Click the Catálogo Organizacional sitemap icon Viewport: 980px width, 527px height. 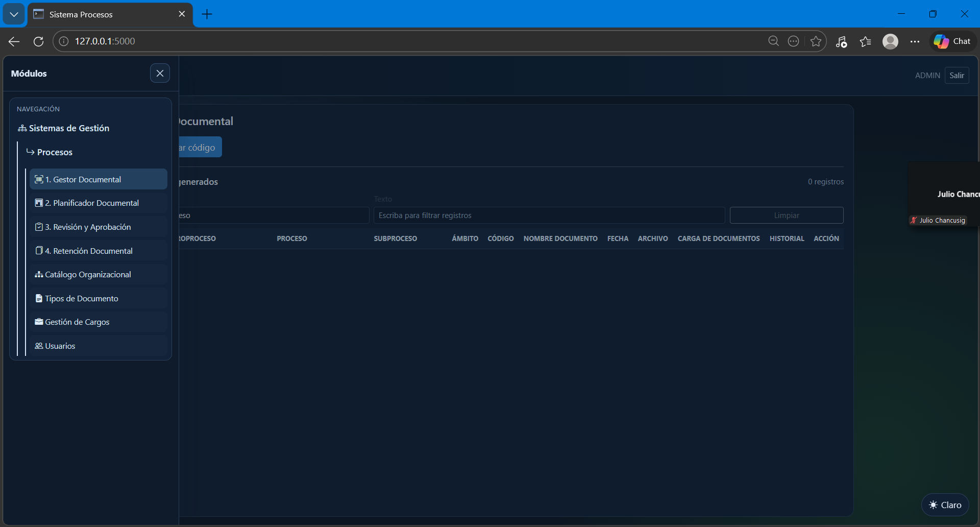click(39, 274)
